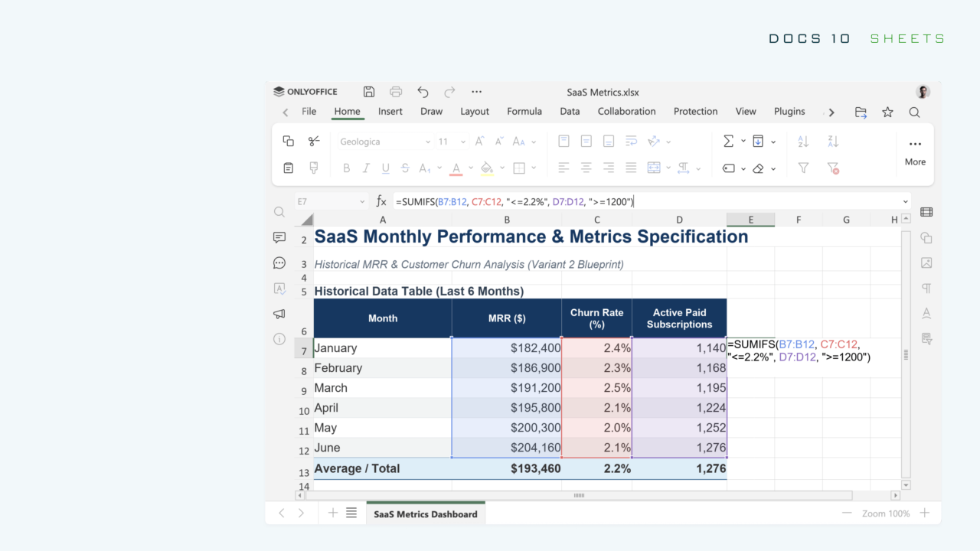Screen dimensions: 980x551
Task: Open the Comments panel in left sidebar
Action: click(279, 238)
